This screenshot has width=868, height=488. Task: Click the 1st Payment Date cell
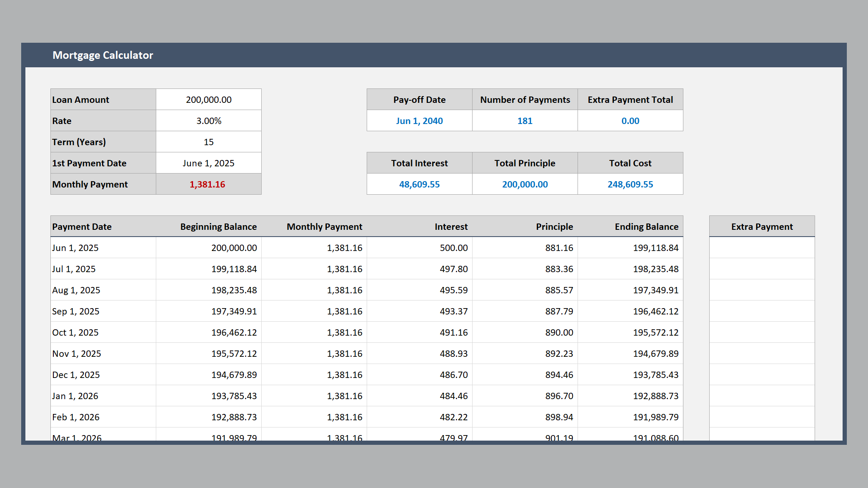(x=209, y=163)
